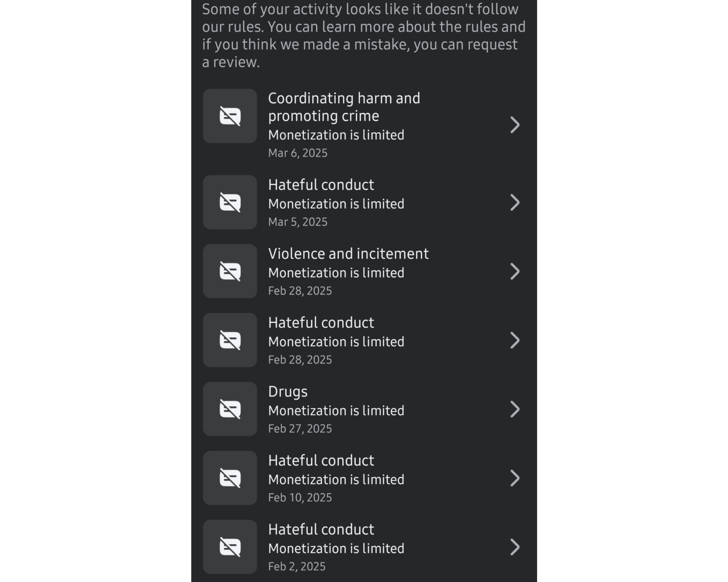This screenshot has height=582, width=728.
Task: Click the restricted icon beside Drugs violation
Action: click(230, 409)
